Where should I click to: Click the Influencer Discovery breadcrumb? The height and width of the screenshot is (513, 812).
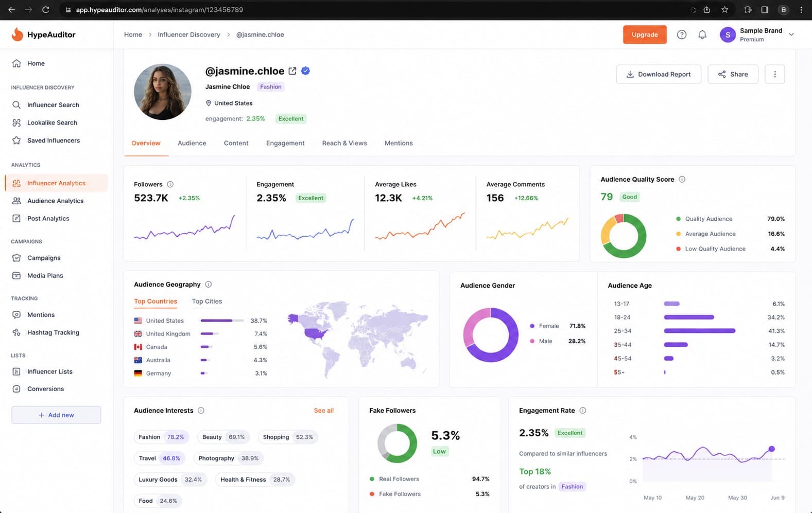pyautogui.click(x=189, y=34)
